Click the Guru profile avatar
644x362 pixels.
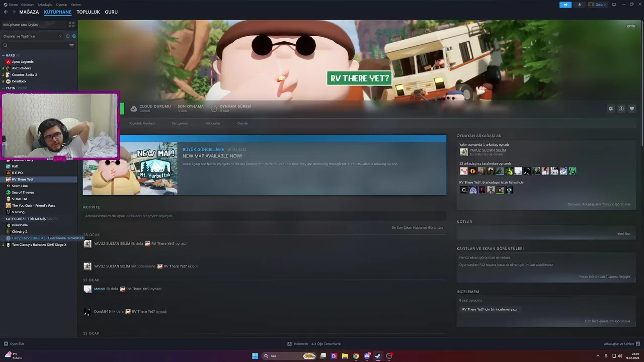592,5
